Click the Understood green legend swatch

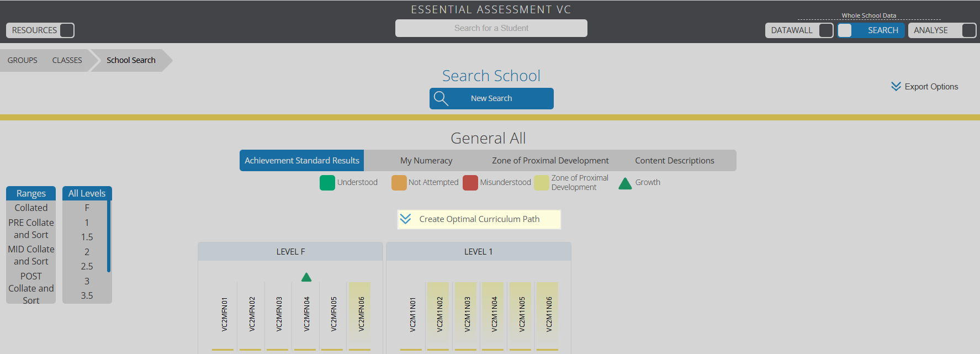[x=327, y=183]
